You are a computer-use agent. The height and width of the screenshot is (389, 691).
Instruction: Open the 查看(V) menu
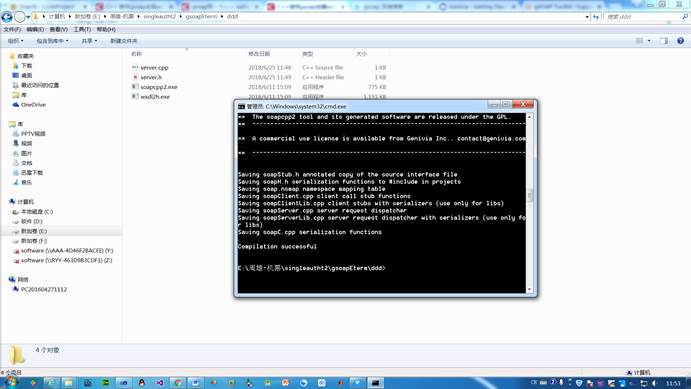coord(58,30)
